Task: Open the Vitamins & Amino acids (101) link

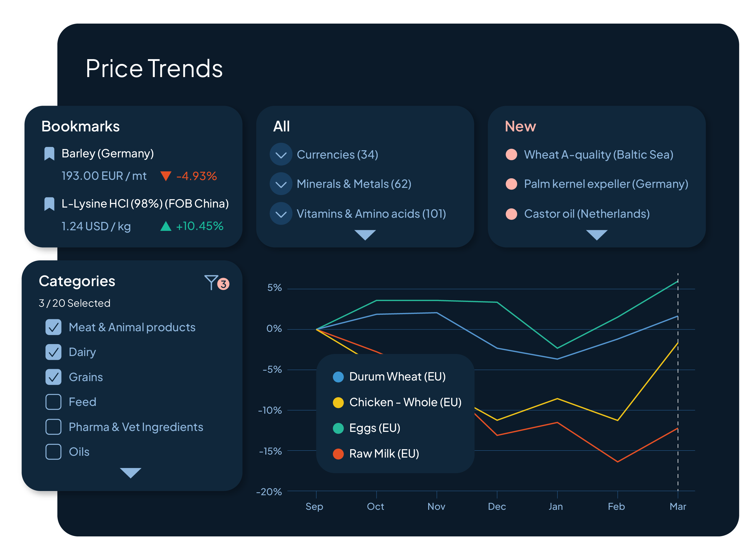Action: pos(371,214)
